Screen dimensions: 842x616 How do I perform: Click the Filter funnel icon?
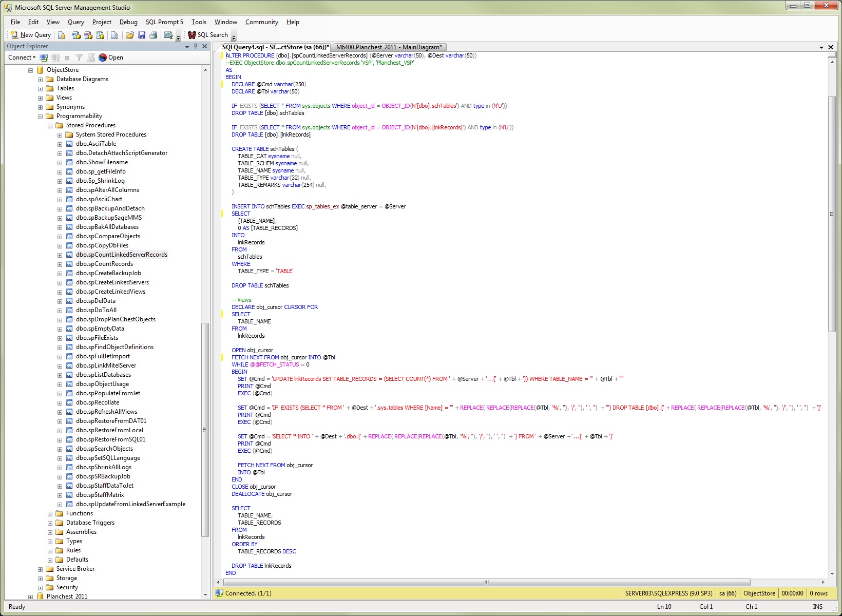point(79,57)
